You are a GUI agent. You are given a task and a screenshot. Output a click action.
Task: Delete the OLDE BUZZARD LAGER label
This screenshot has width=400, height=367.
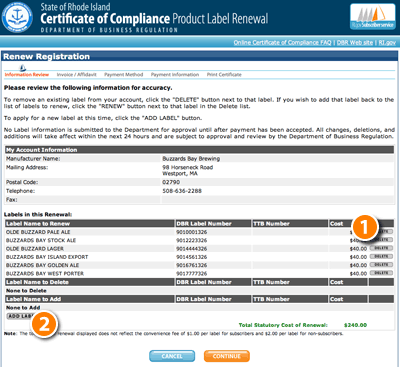tap(381, 248)
